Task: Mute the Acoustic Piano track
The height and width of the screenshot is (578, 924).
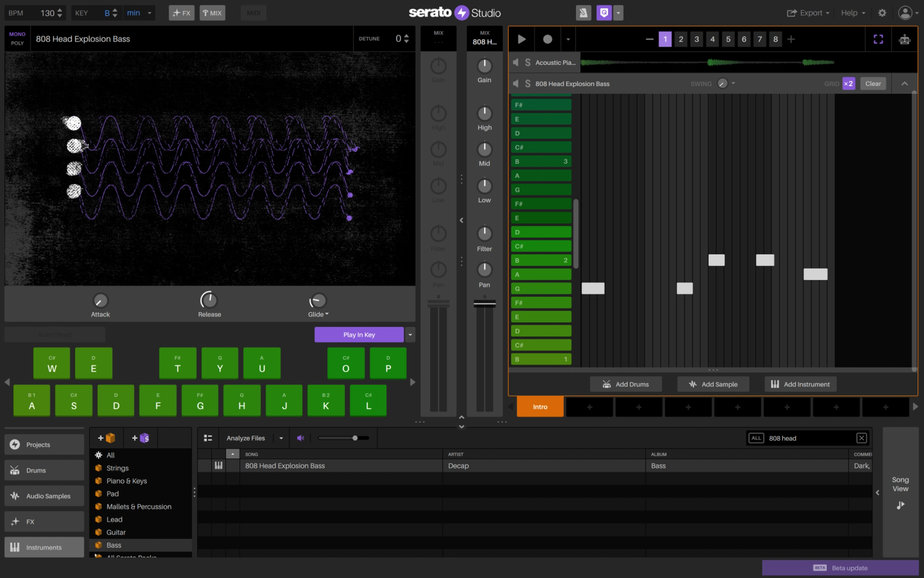Action: coord(515,62)
